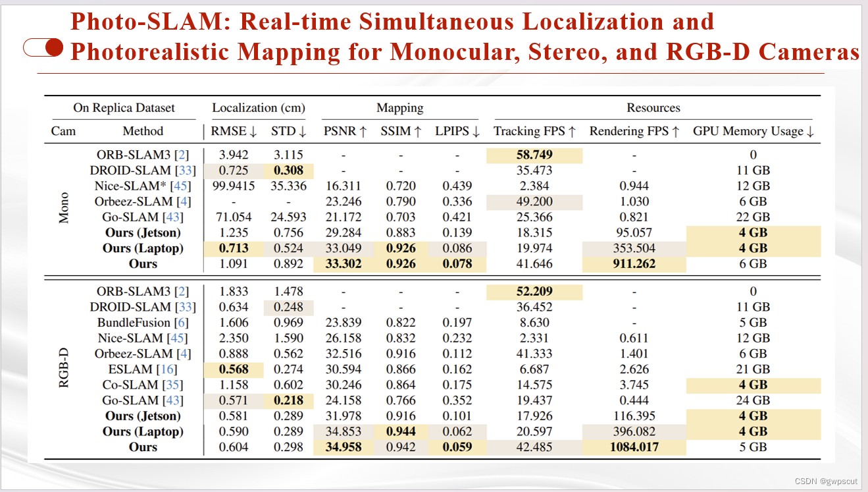Select the rendering FPS value 353.504
Viewport: 868px width, 492px height.
(634, 248)
